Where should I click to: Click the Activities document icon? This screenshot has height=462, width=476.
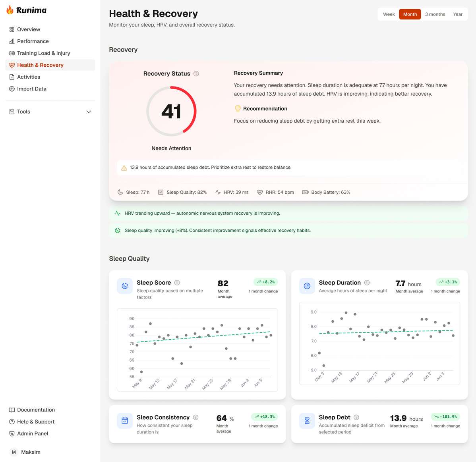[12, 77]
